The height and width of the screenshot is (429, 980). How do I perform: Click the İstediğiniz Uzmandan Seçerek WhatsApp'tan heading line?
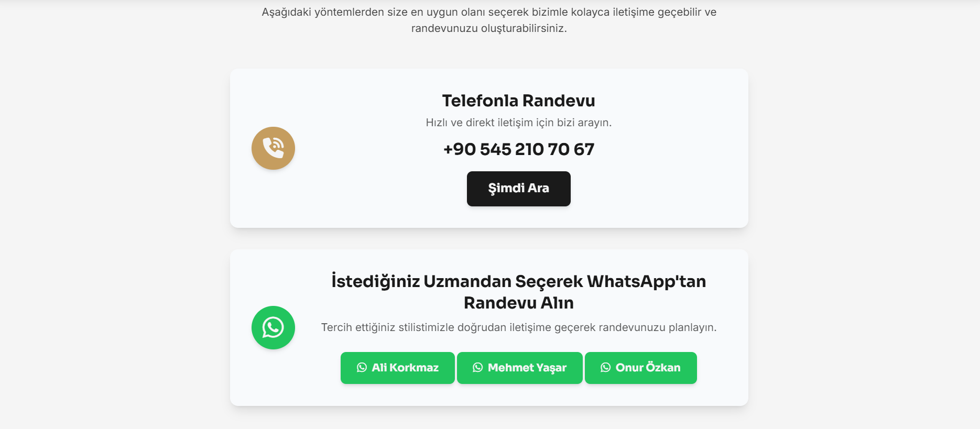(x=519, y=281)
